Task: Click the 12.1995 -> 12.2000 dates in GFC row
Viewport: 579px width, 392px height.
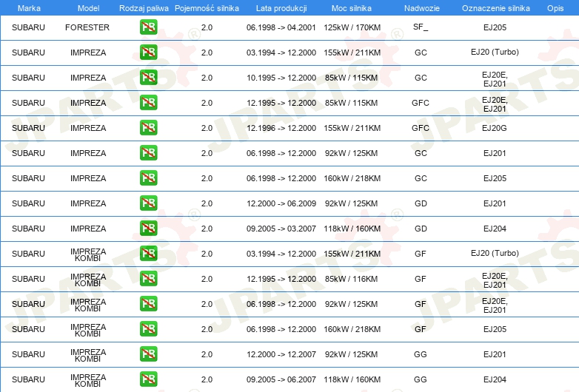Action: pyautogui.click(x=281, y=103)
